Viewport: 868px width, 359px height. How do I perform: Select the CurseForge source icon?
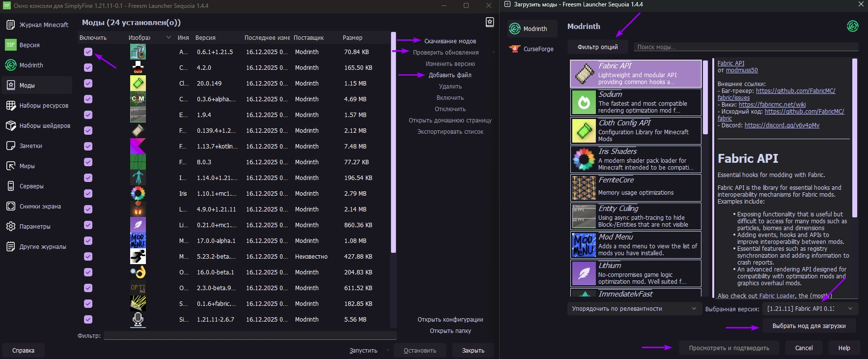515,49
